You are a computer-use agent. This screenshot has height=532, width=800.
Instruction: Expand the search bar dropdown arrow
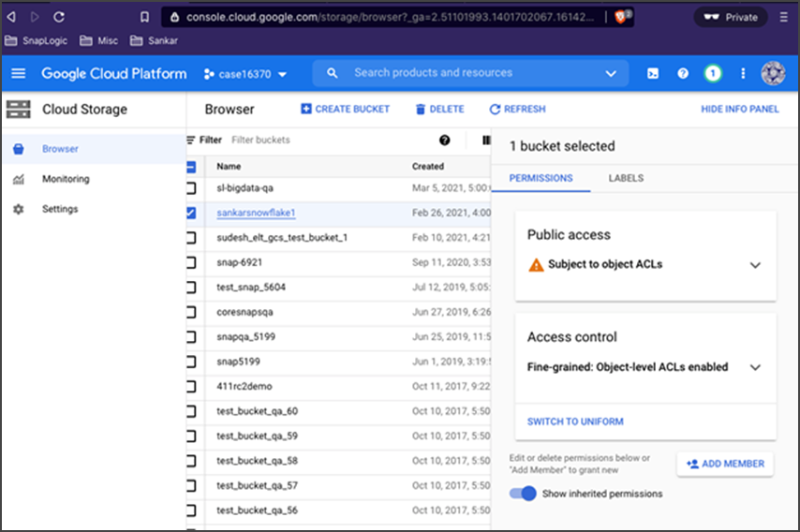click(x=611, y=73)
